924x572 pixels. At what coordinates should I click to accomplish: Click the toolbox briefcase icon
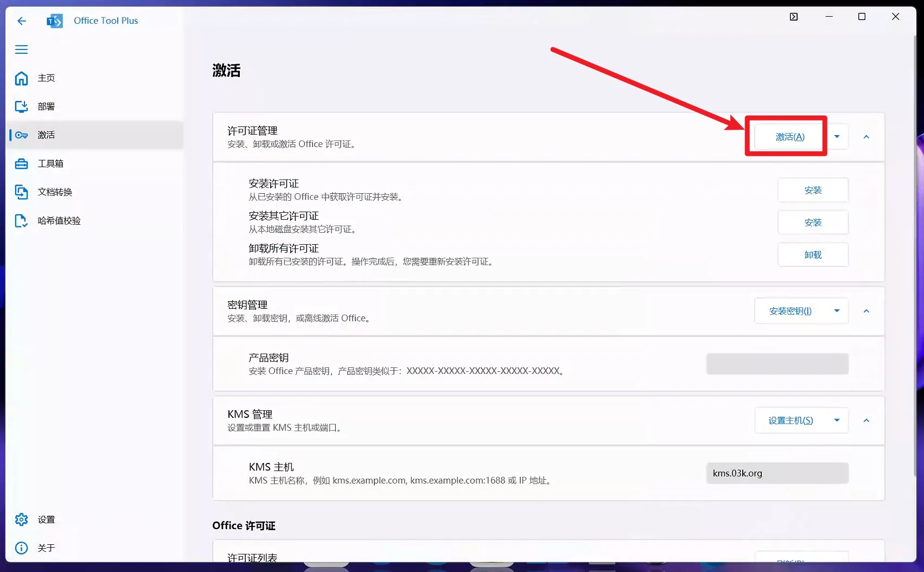tap(21, 163)
